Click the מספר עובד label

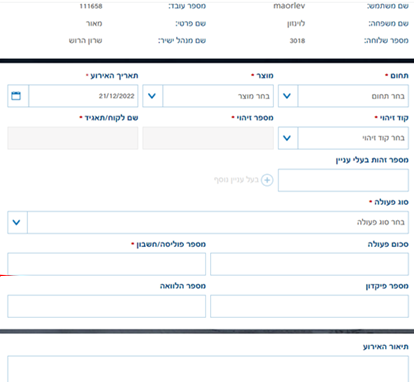(x=187, y=6)
